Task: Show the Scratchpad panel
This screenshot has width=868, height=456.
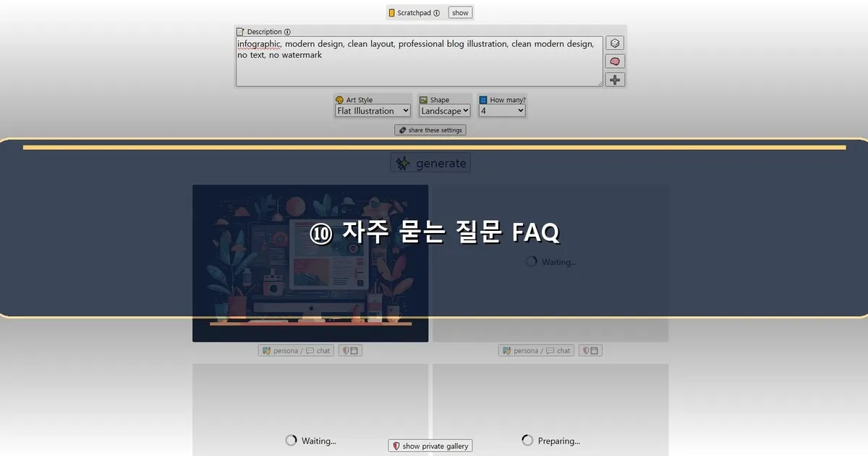Action: point(460,12)
